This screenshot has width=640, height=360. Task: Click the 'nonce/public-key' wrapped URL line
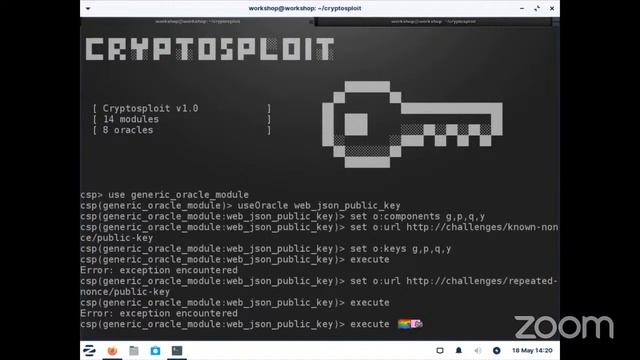(x=125, y=292)
